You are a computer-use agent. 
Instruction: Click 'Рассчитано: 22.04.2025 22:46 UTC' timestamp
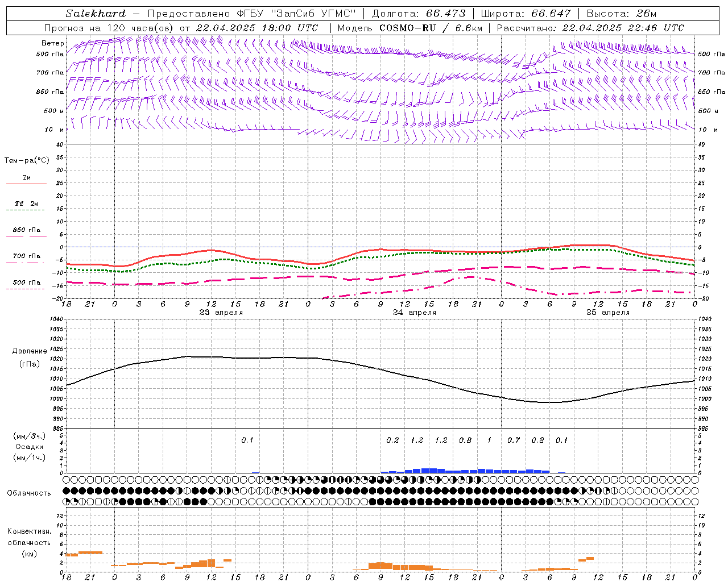point(590,28)
